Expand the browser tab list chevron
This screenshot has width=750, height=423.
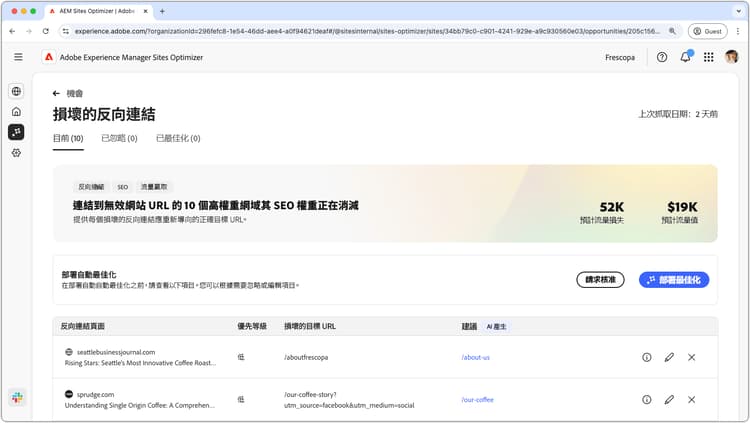739,11
